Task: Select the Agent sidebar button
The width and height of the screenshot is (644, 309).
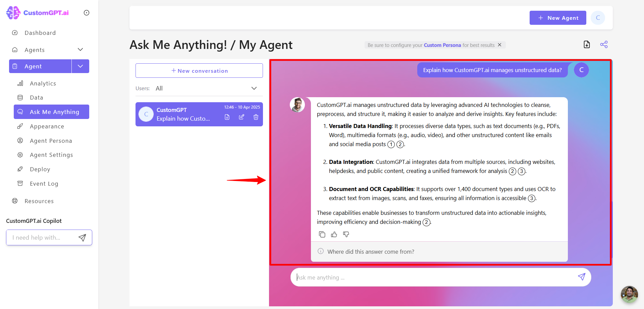Action: point(40,66)
